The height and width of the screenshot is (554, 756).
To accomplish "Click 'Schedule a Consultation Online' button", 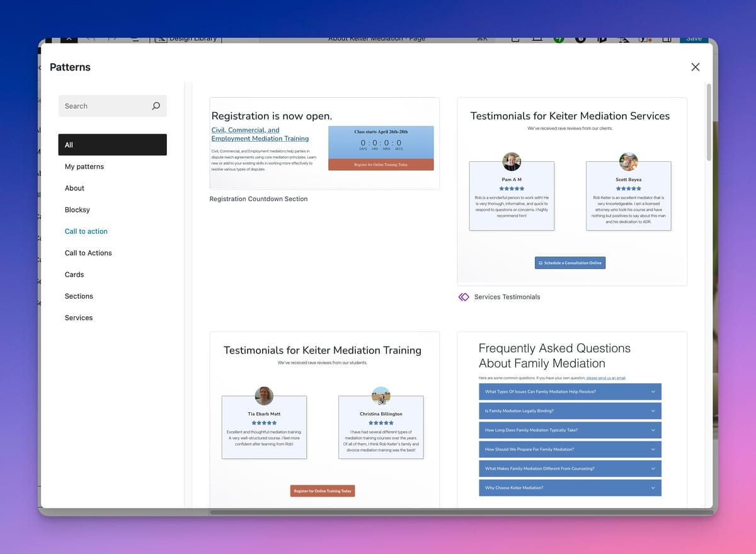I will (570, 263).
